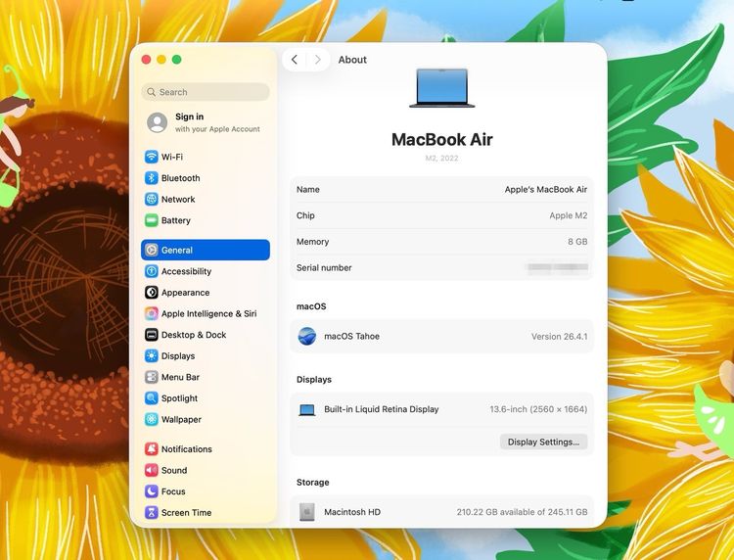Click the Apple Account avatar icon

[158, 122]
